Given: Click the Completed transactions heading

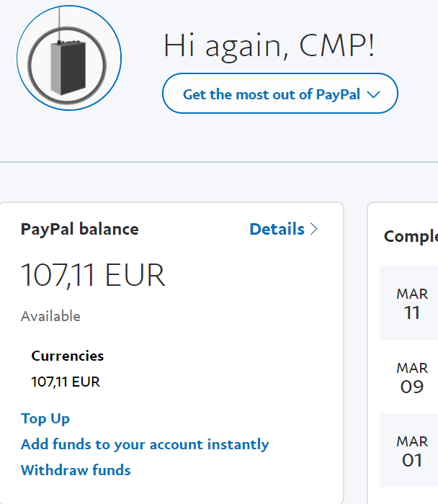Looking at the screenshot, I should 411,236.
